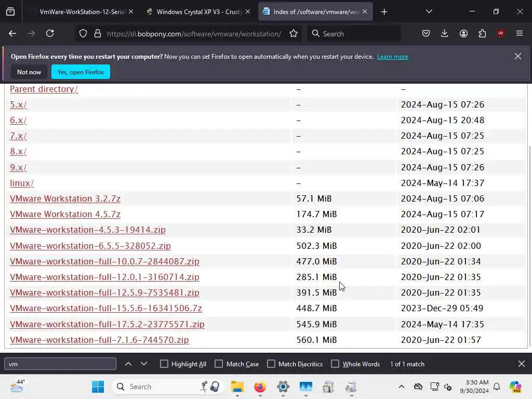
Task: Save page to Pocket
Action: coord(426,34)
